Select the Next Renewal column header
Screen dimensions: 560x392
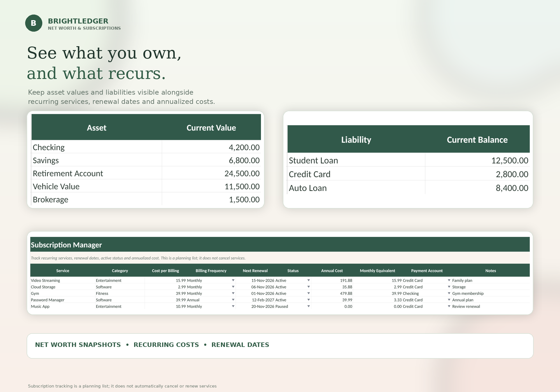click(x=255, y=270)
